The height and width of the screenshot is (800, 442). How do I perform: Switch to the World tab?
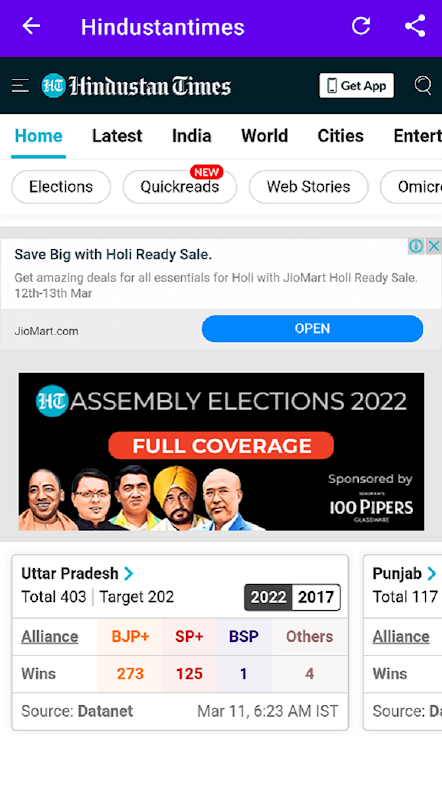[x=264, y=136]
